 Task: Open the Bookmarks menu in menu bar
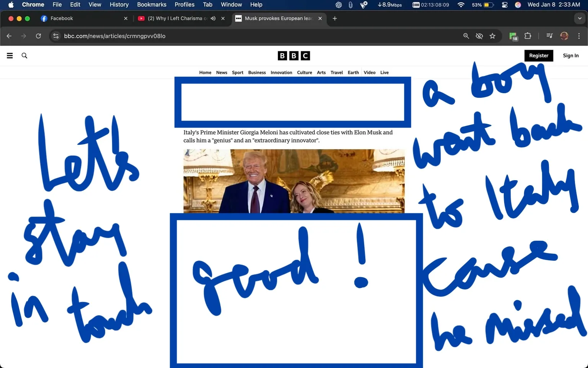(152, 5)
